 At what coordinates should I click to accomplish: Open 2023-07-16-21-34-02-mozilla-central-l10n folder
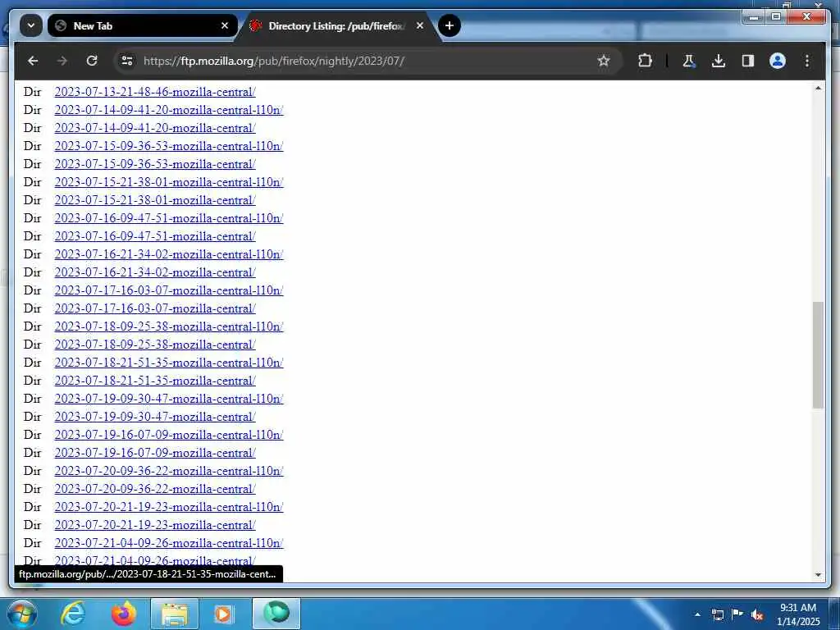169,254
